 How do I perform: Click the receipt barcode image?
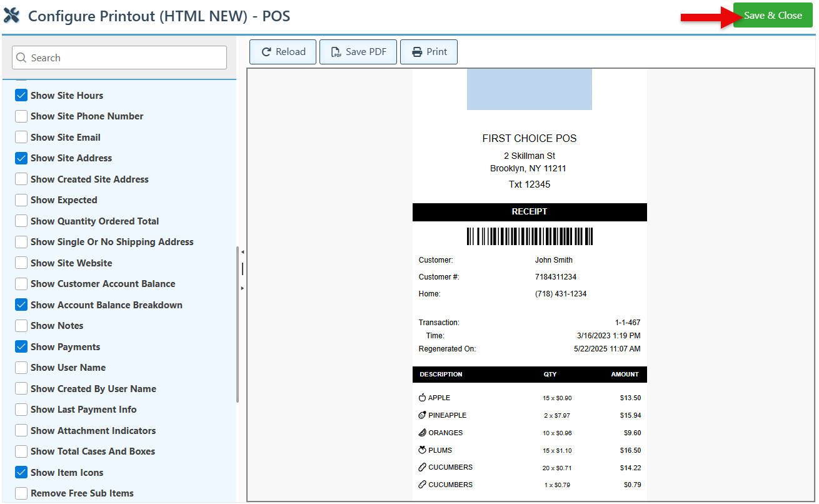(530, 236)
